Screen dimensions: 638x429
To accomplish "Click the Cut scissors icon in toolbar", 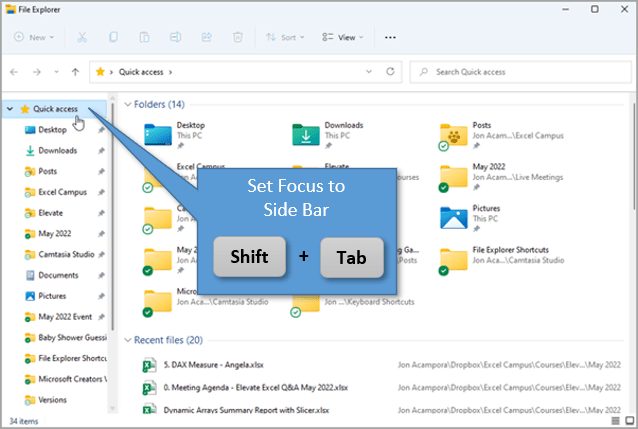I will click(83, 37).
